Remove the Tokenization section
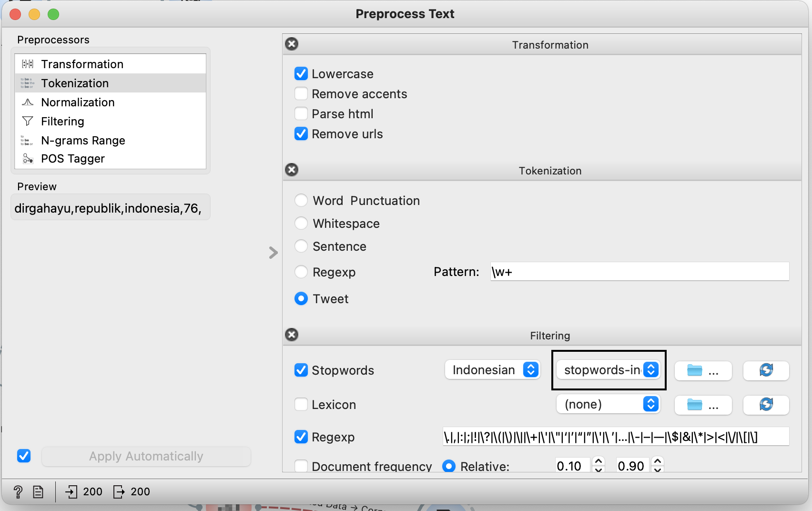The width and height of the screenshot is (812, 511). (292, 170)
